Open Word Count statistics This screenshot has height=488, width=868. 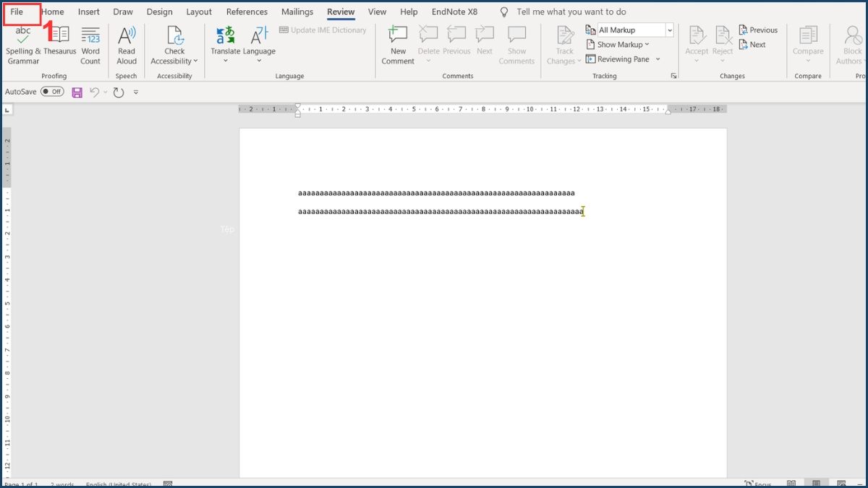tap(90, 45)
